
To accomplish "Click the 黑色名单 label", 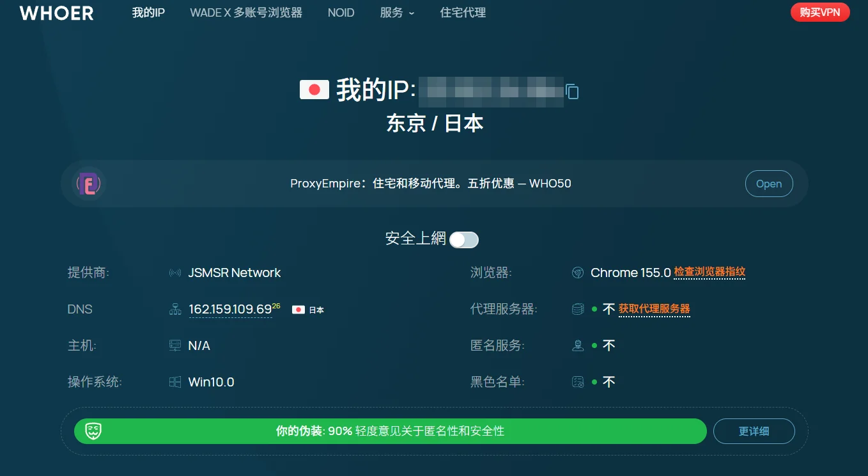I will (x=497, y=382).
